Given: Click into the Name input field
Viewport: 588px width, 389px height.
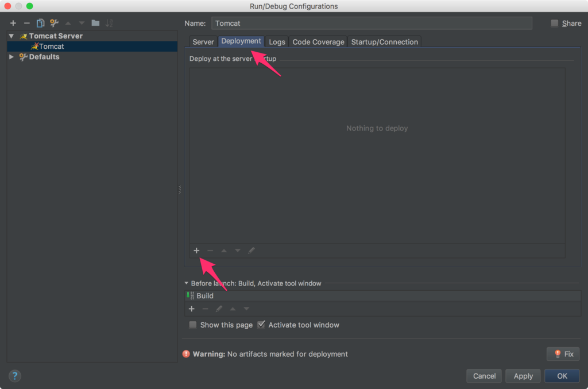Looking at the screenshot, I should point(372,23).
